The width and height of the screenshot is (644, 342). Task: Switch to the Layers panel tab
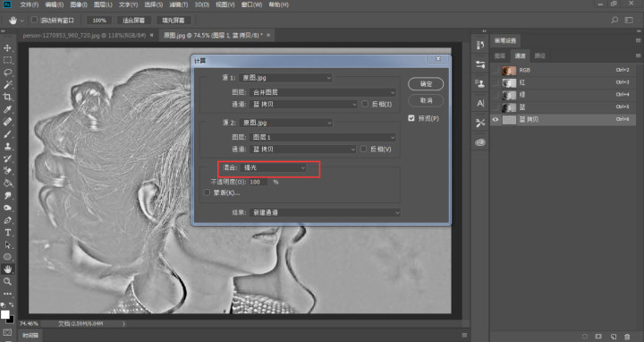[500, 56]
